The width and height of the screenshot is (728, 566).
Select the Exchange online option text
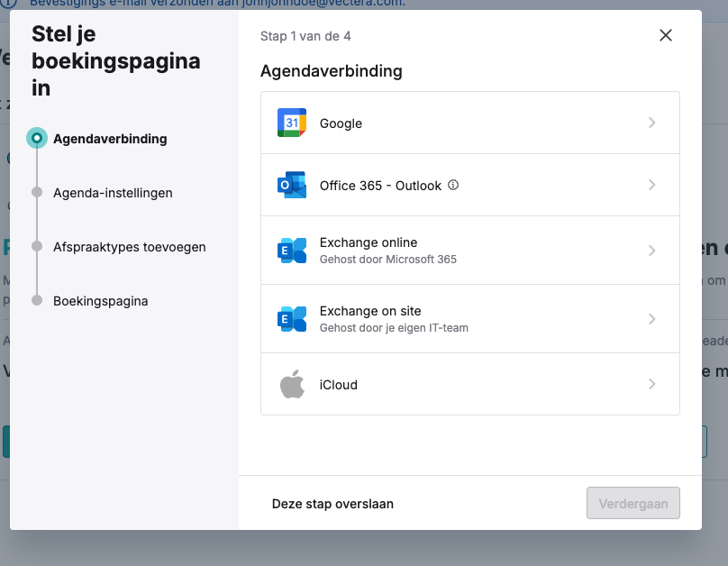[x=369, y=242]
